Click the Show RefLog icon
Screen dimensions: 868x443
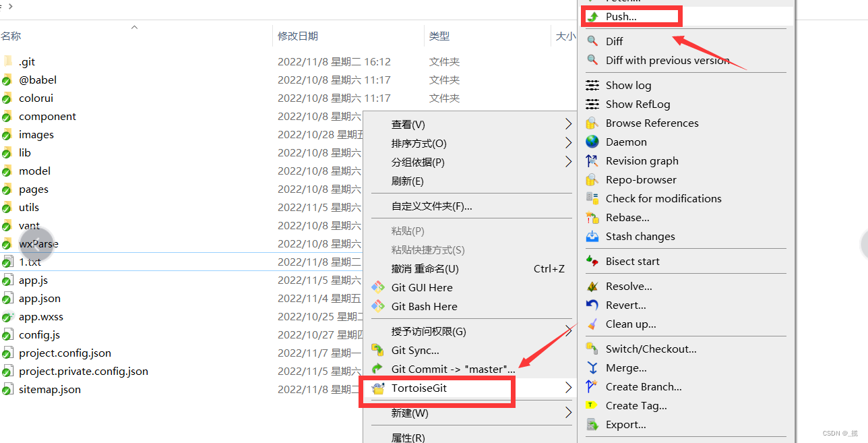point(592,104)
